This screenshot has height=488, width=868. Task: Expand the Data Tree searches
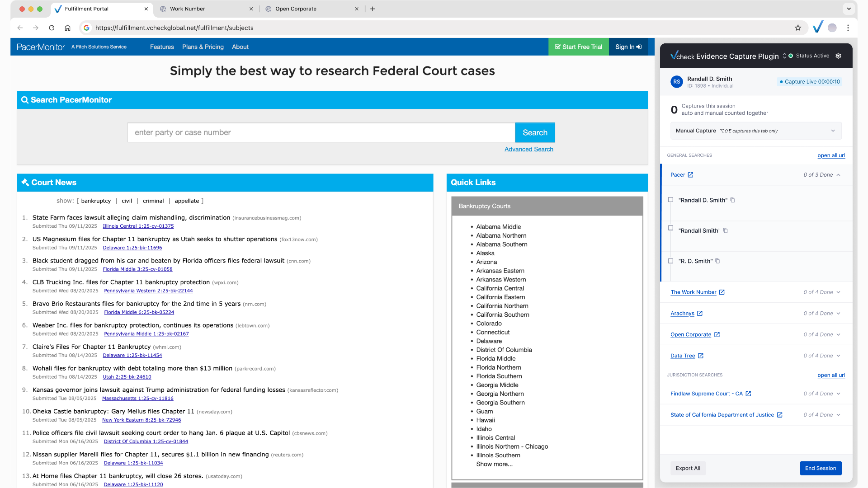tap(838, 356)
